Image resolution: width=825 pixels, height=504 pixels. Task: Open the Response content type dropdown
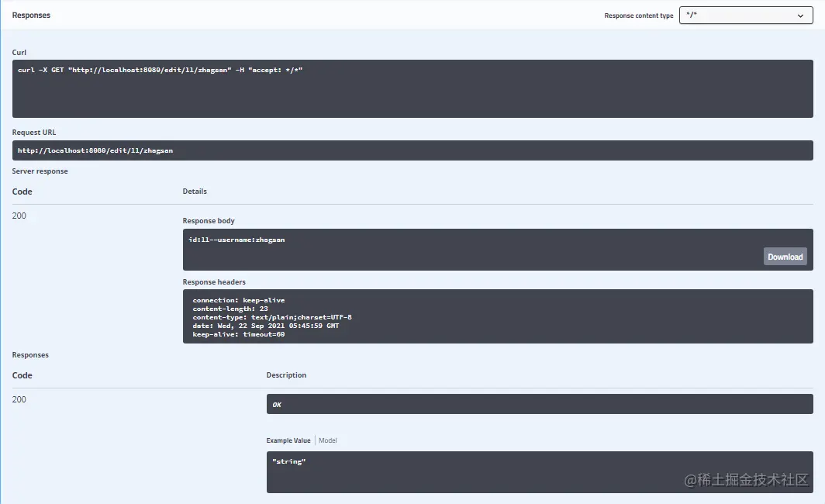click(x=746, y=16)
